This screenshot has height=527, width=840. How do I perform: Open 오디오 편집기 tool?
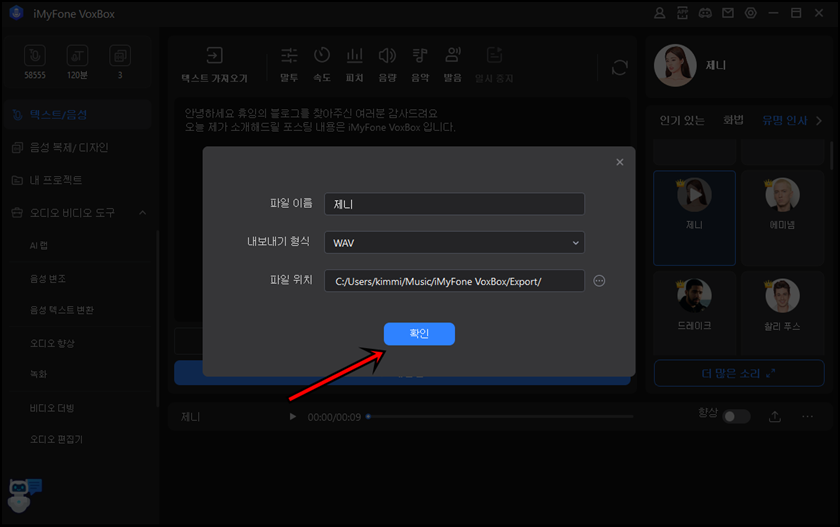coord(56,439)
